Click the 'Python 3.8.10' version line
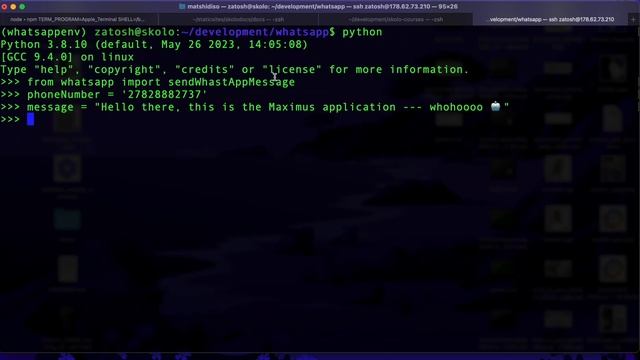 pos(154,44)
